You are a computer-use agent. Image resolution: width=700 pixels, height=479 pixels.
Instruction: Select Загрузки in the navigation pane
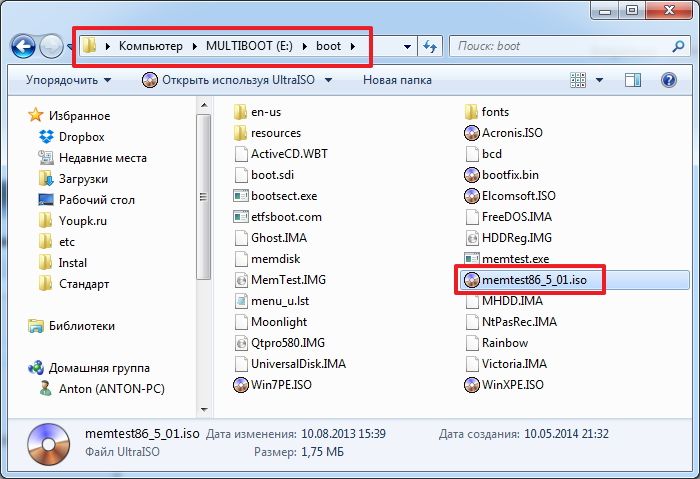point(82,179)
